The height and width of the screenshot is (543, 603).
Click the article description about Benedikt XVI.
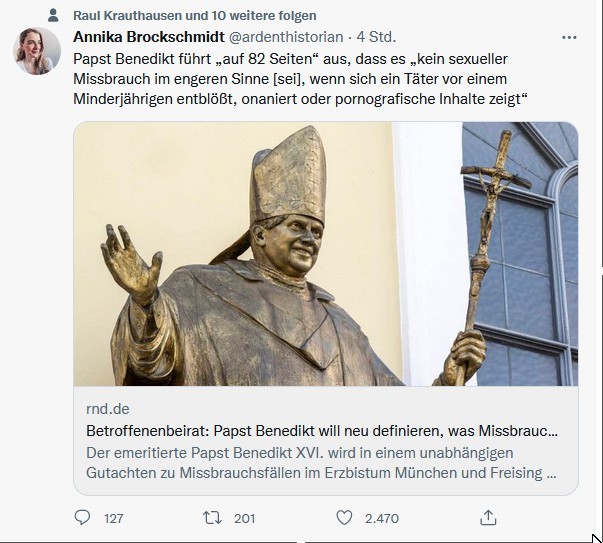click(321, 463)
